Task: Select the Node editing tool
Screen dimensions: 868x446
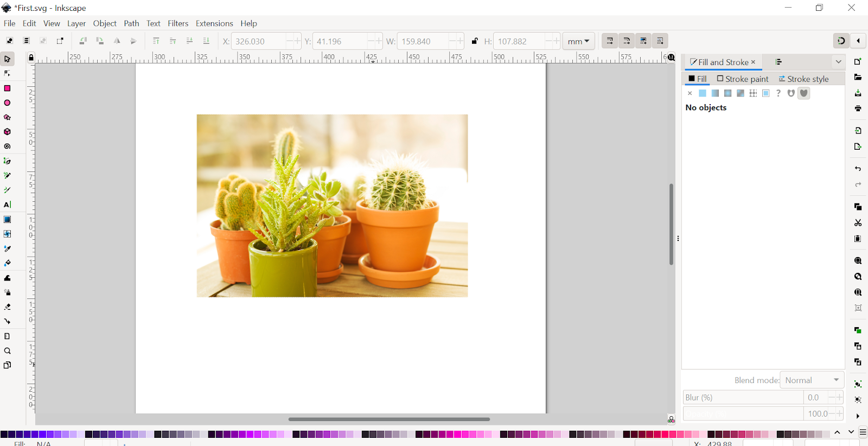Action: [8, 73]
